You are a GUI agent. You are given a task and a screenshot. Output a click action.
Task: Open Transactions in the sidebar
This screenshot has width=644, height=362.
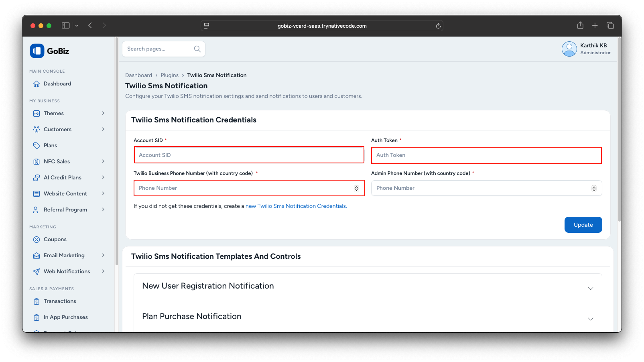[60, 301]
